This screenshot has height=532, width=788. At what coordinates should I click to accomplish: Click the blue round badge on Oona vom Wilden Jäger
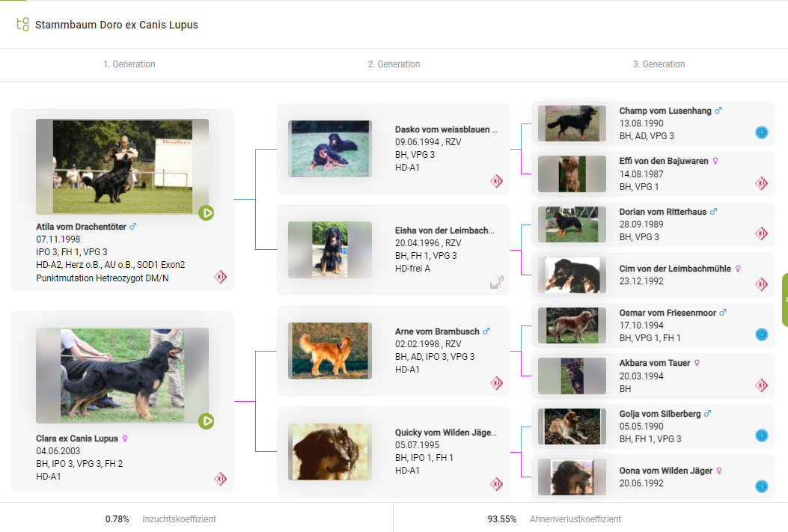coord(761,486)
